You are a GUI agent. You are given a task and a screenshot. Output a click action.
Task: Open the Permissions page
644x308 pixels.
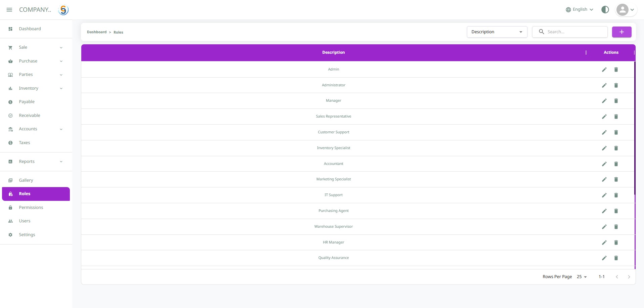pos(31,208)
